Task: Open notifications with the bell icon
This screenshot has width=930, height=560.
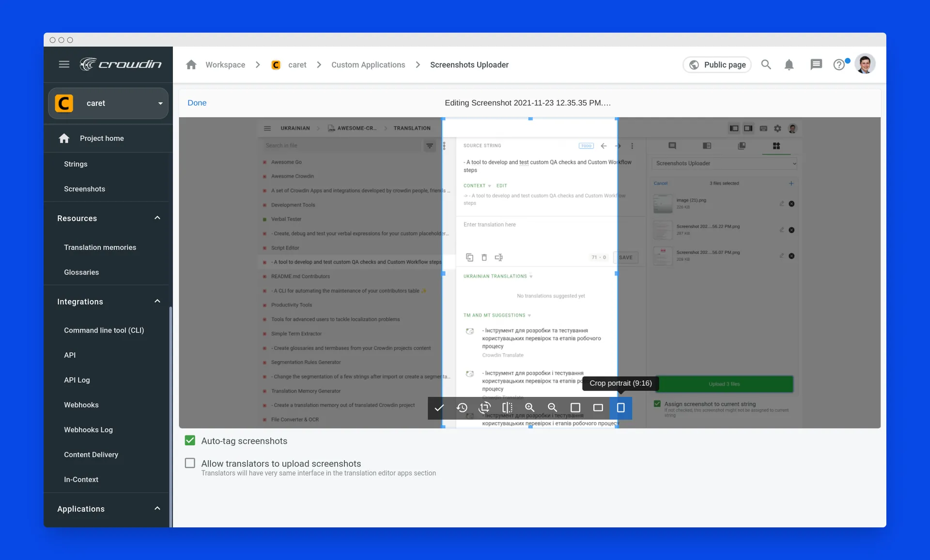Action: (x=789, y=64)
